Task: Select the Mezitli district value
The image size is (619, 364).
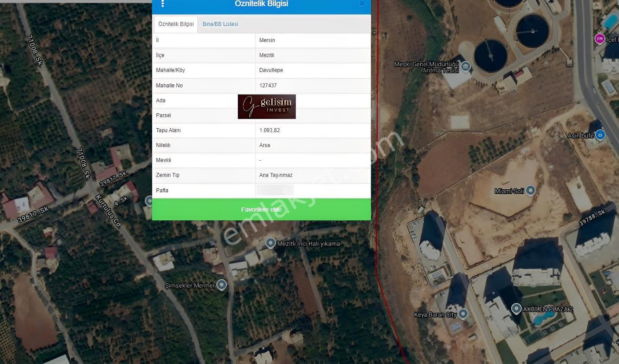Action: point(266,55)
